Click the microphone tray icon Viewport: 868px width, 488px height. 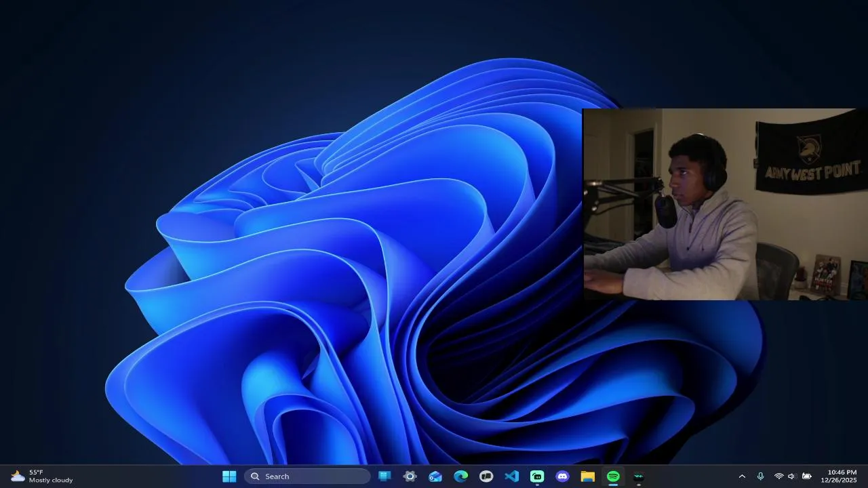[760, 476]
